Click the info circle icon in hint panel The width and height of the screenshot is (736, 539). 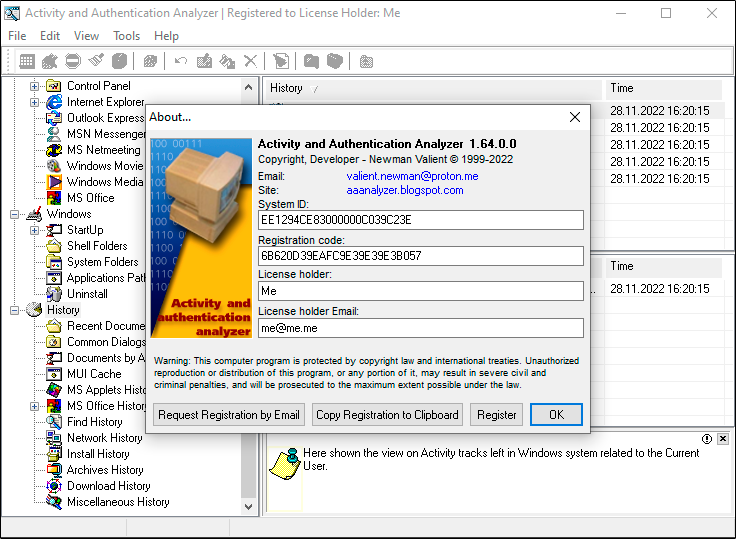pyautogui.click(x=706, y=439)
